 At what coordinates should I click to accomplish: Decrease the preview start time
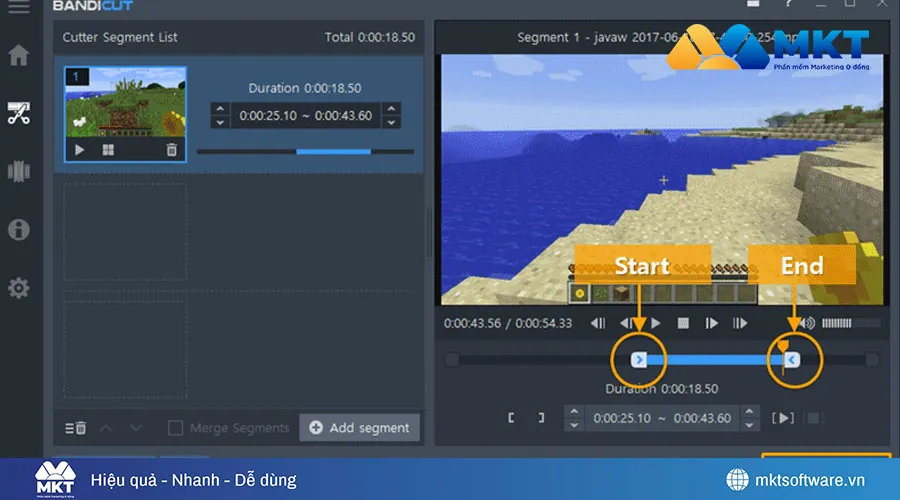click(x=574, y=425)
